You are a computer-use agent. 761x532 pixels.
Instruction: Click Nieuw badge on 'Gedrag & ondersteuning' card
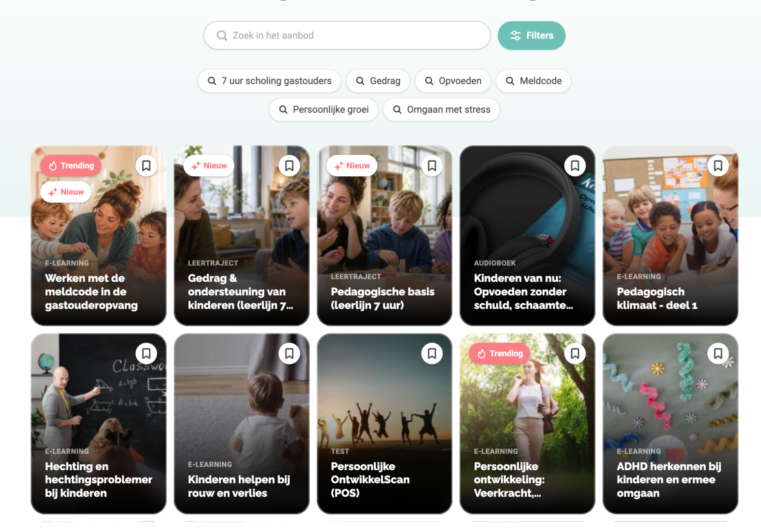(209, 166)
